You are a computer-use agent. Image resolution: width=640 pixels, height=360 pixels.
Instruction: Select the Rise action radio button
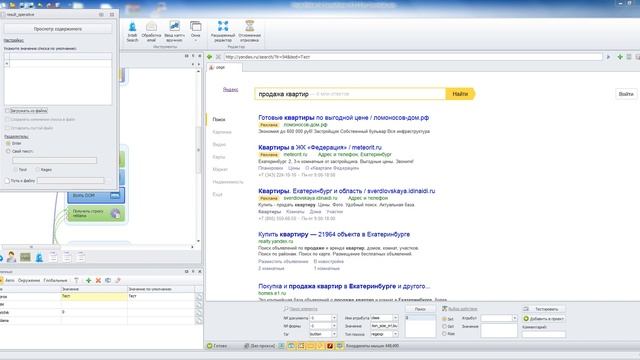tap(444, 333)
